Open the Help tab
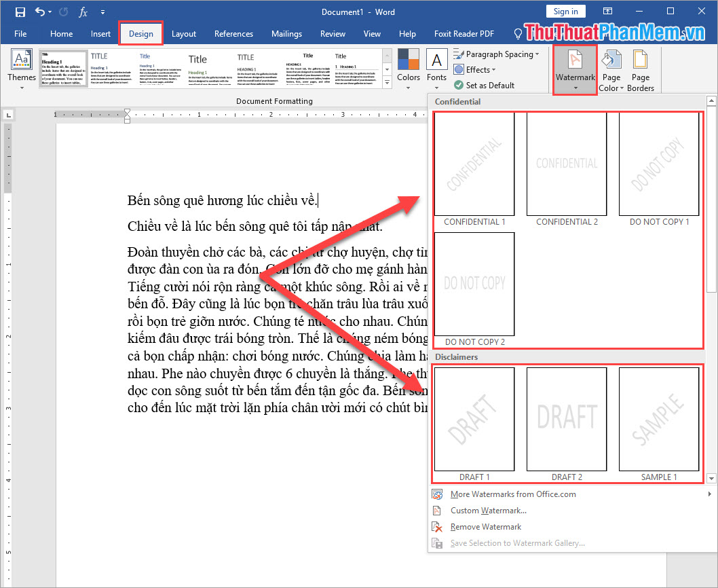Screen dimensions: 718x588 tap(407, 34)
